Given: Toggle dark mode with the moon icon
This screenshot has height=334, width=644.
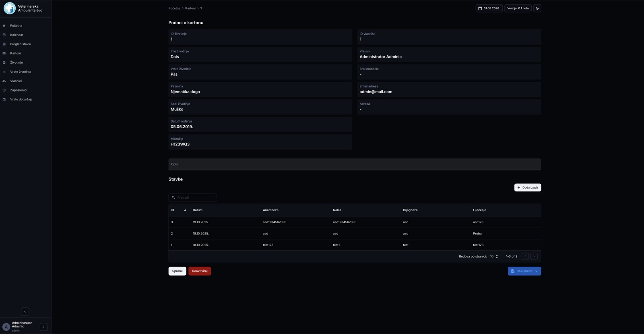Looking at the screenshot, I should coord(537,8).
